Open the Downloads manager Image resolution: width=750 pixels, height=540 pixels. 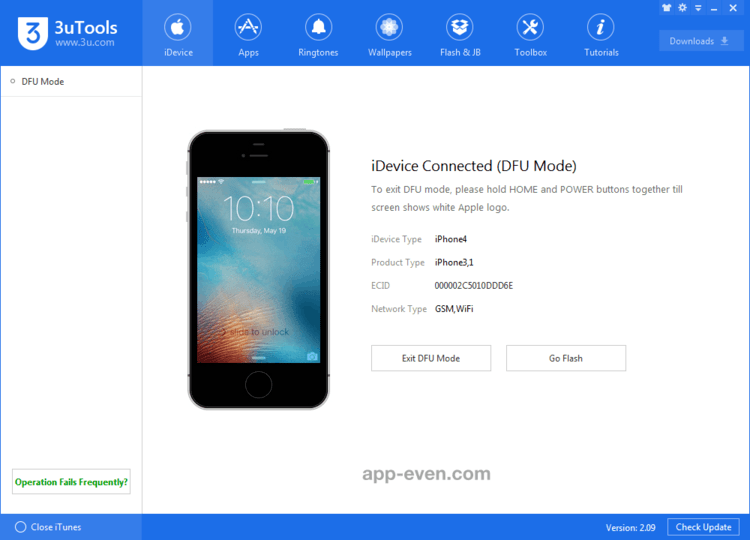701,41
